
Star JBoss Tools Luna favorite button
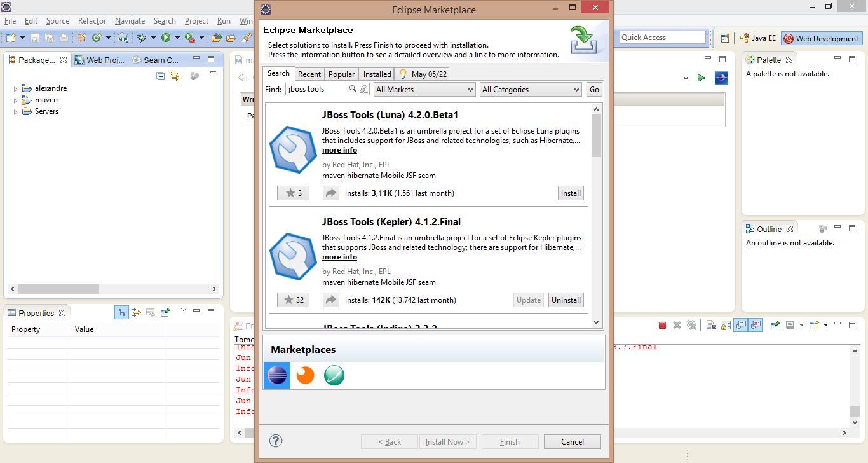(293, 193)
